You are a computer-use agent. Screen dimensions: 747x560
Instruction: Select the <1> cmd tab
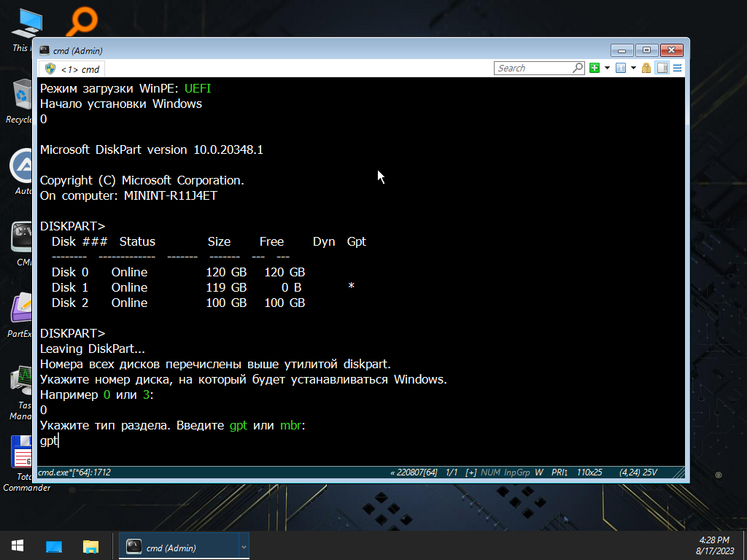(x=72, y=69)
